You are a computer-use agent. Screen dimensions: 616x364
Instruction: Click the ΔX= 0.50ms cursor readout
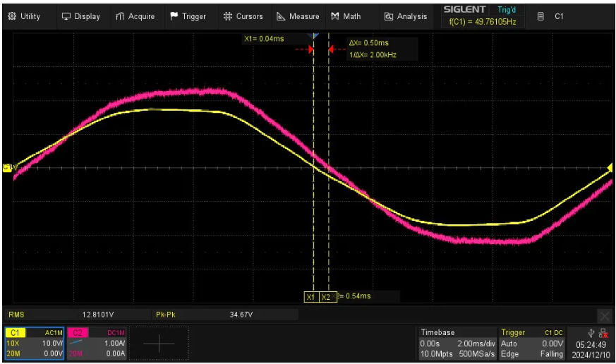click(369, 43)
